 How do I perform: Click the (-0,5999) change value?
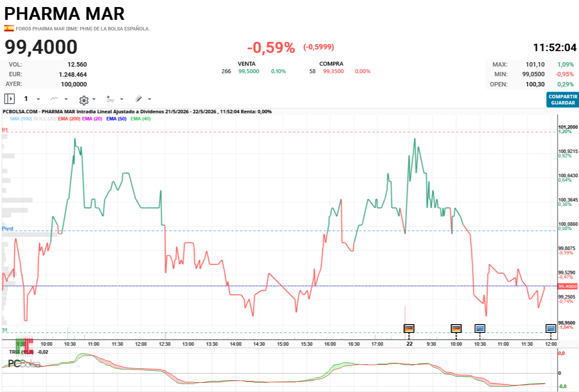coord(318,47)
